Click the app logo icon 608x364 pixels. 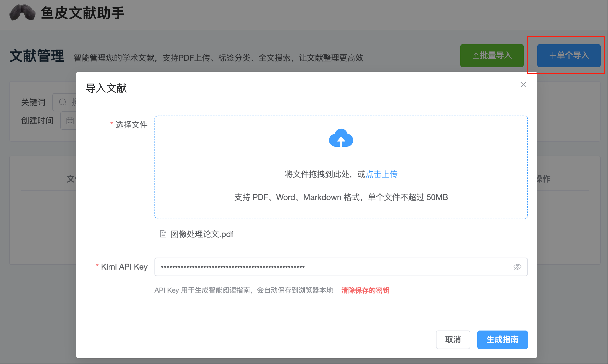[22, 13]
